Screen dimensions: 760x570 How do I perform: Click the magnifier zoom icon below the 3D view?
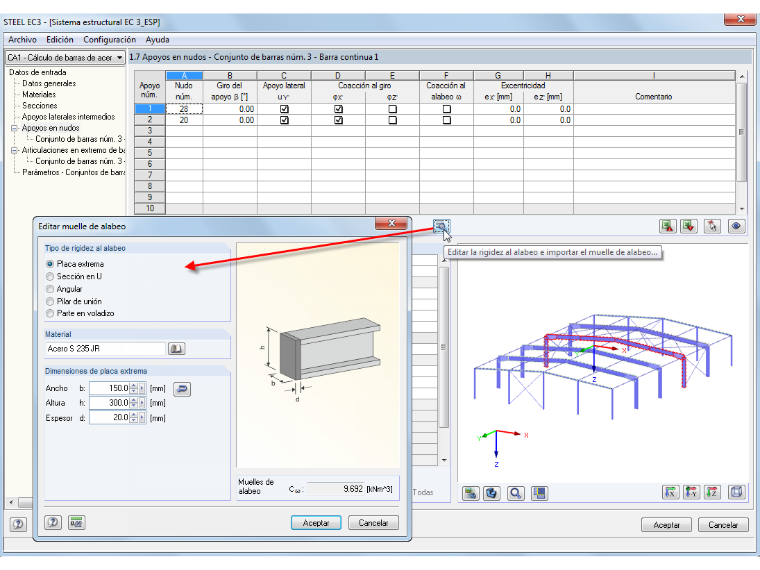[x=516, y=493]
